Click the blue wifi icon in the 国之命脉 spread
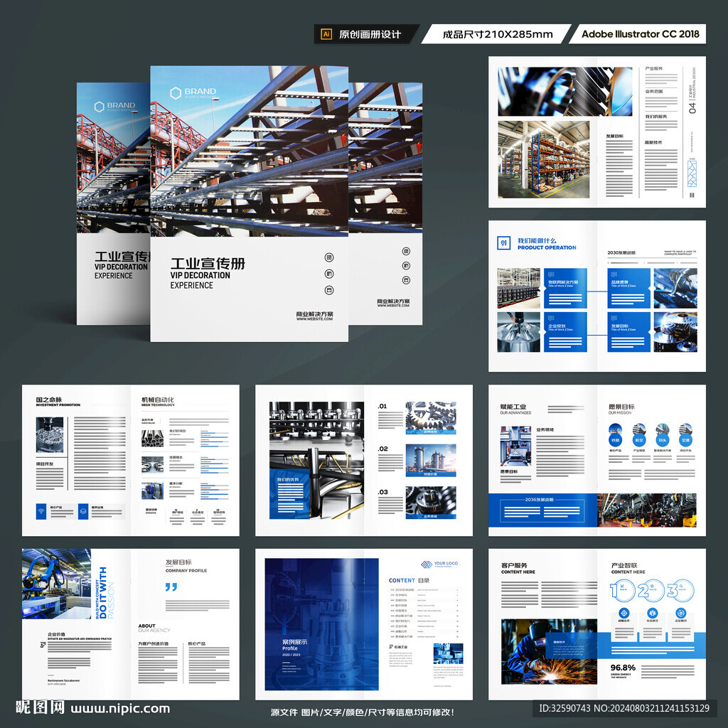Viewport: 728px width, 728px height. pos(41,511)
